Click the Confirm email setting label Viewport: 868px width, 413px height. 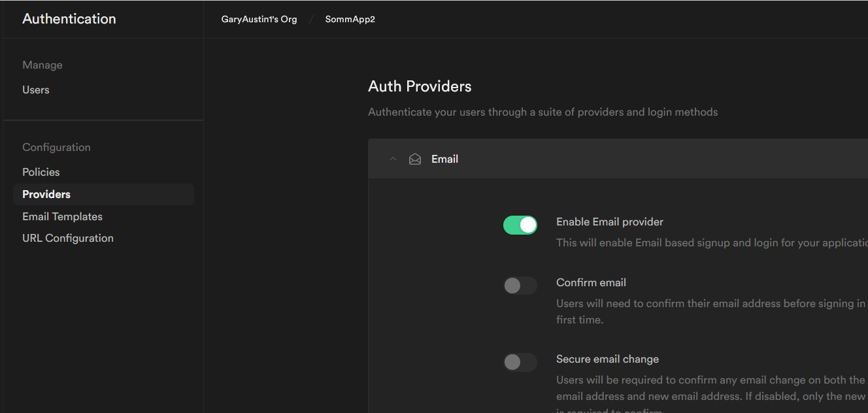(591, 282)
